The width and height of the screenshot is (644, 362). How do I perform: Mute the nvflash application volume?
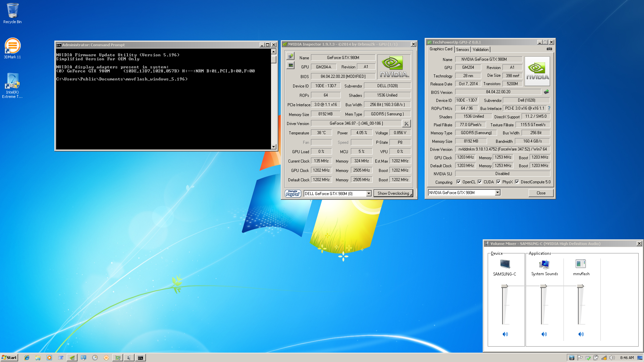pos(581,334)
